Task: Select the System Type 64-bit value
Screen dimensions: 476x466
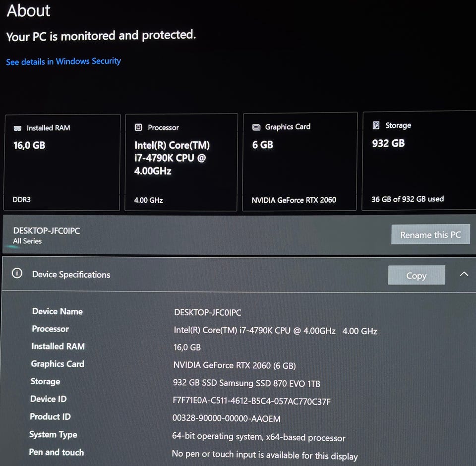Action: [x=259, y=437]
